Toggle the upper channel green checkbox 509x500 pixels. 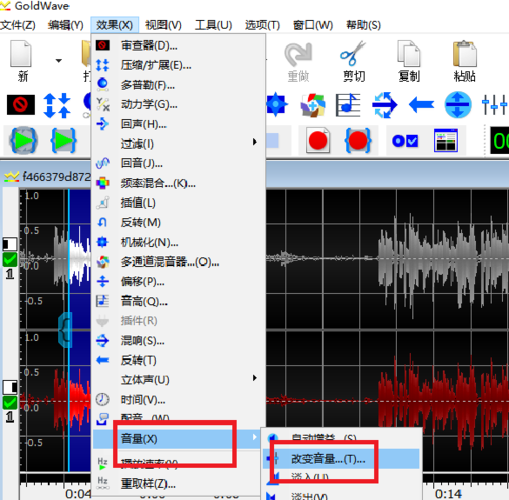click(10, 260)
